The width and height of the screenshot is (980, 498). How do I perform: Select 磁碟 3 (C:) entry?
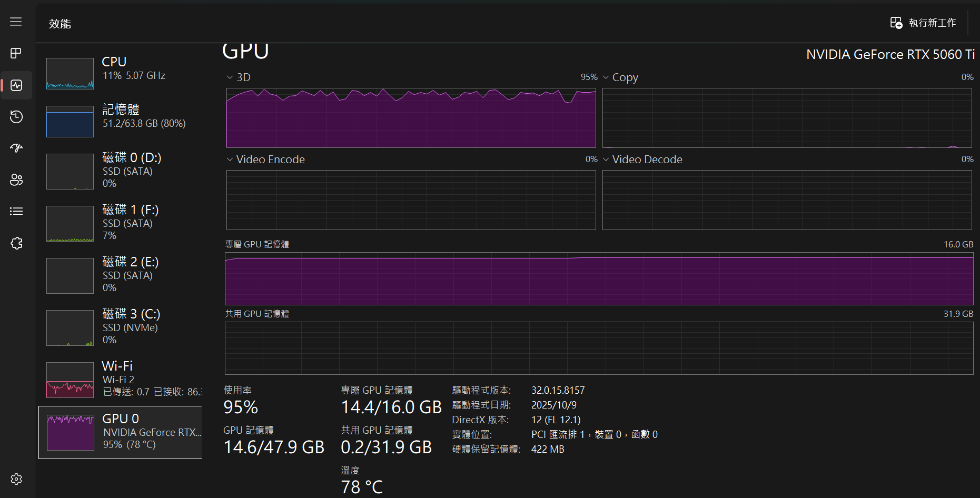pos(120,327)
